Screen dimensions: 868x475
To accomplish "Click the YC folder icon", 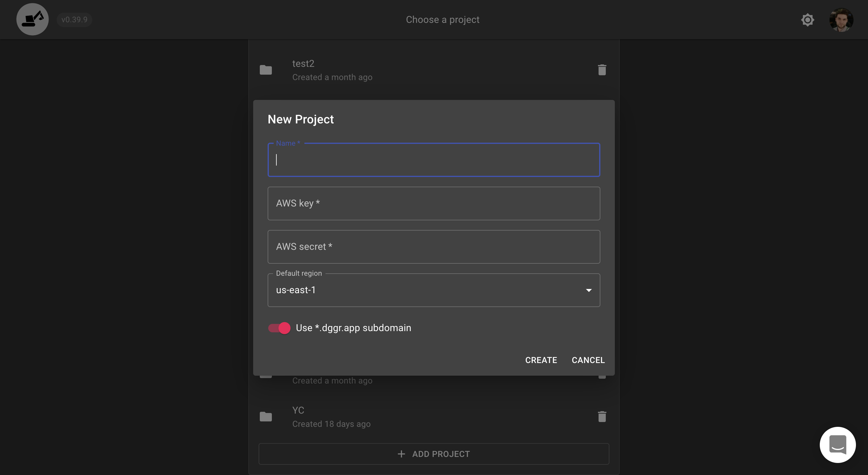I will click(x=266, y=417).
